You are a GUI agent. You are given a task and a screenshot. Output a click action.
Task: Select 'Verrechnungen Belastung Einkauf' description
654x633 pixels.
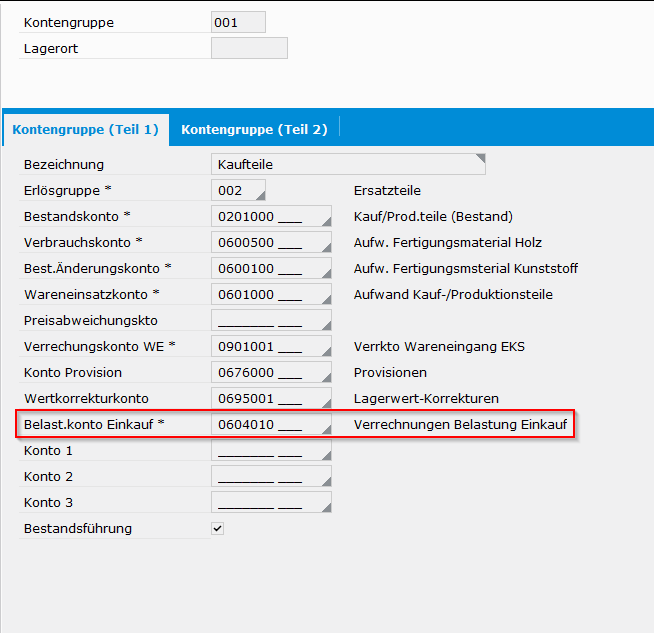click(460, 425)
